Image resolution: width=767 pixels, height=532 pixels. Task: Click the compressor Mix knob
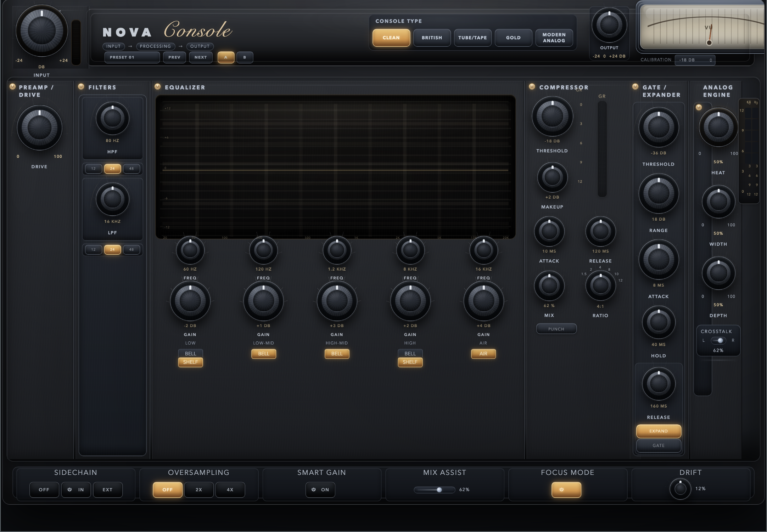coord(549,285)
